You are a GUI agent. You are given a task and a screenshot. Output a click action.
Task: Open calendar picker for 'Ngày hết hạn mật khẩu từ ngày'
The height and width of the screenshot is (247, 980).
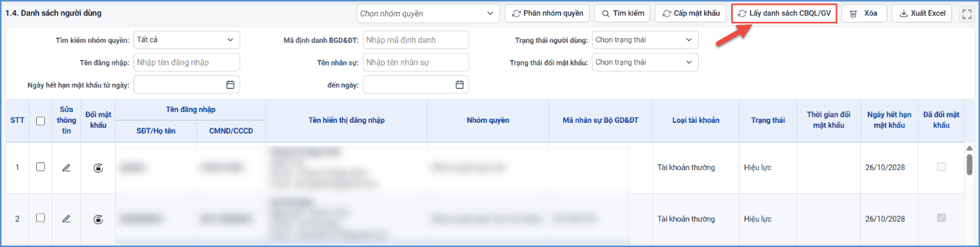tap(230, 85)
